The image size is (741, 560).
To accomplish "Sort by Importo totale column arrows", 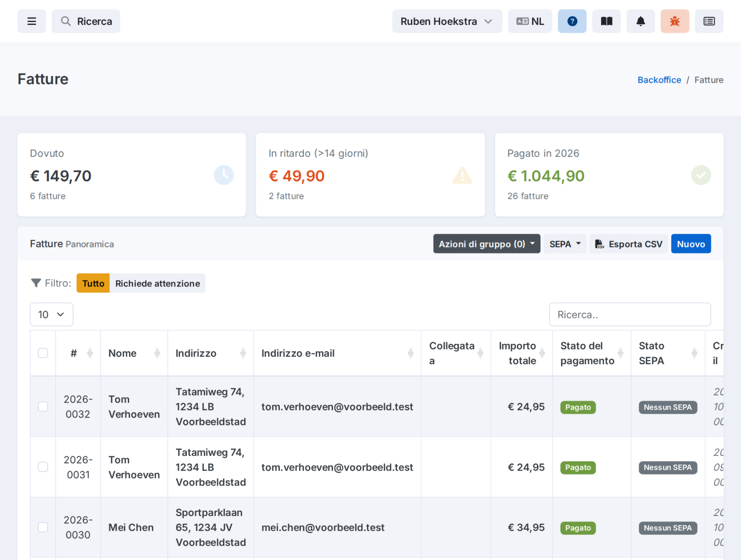I will click(x=542, y=353).
